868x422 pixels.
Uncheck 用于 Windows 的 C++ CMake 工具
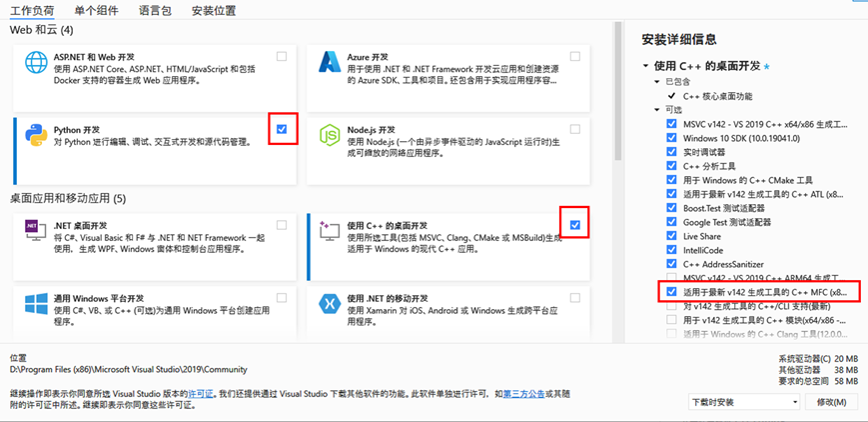[671, 180]
